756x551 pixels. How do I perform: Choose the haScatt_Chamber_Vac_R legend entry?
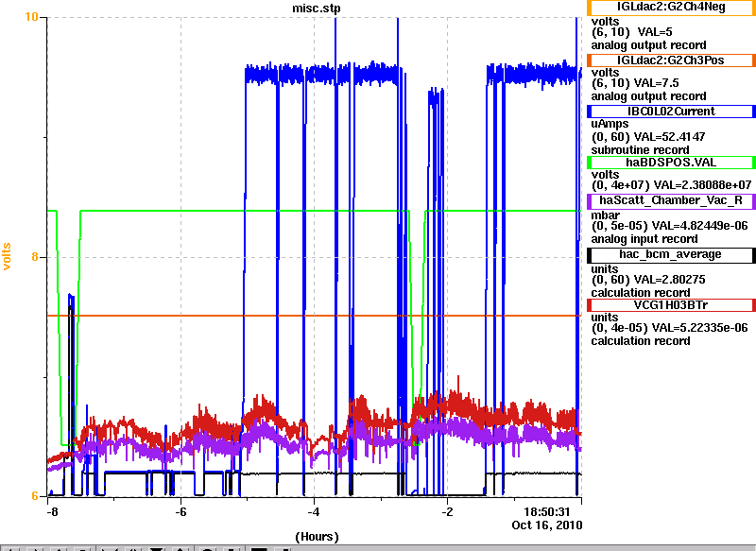671,201
